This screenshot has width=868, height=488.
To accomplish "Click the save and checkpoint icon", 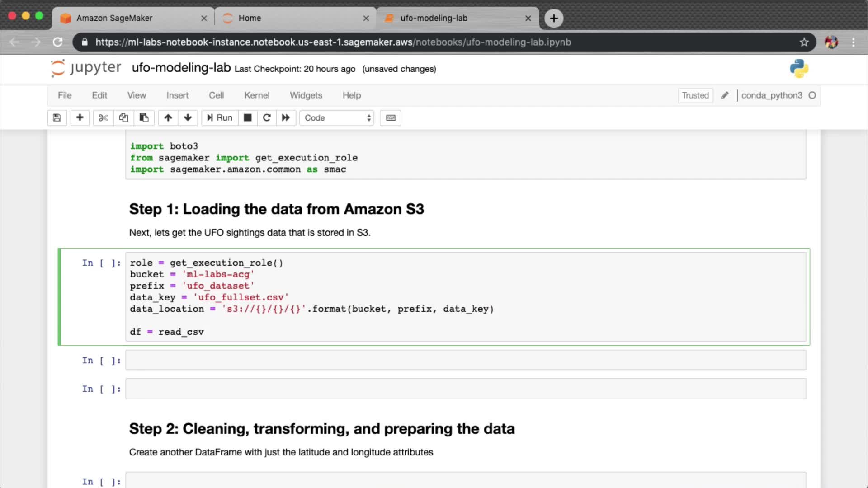I will click(x=57, y=118).
